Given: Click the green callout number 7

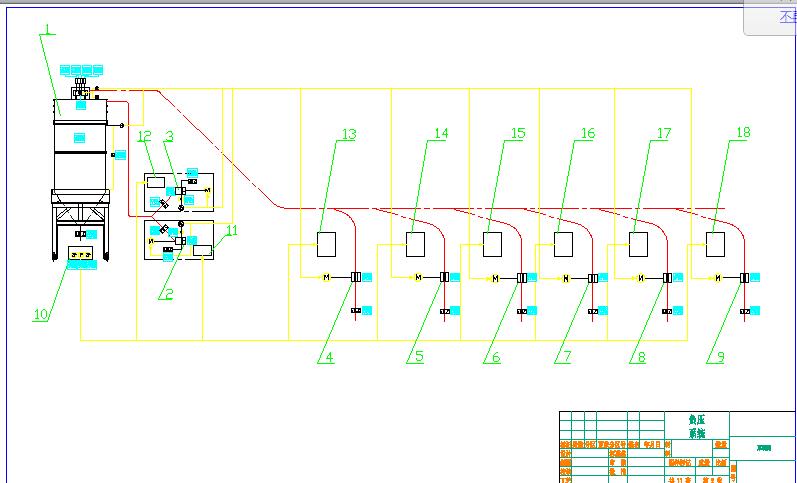Looking at the screenshot, I should pyautogui.click(x=567, y=357).
